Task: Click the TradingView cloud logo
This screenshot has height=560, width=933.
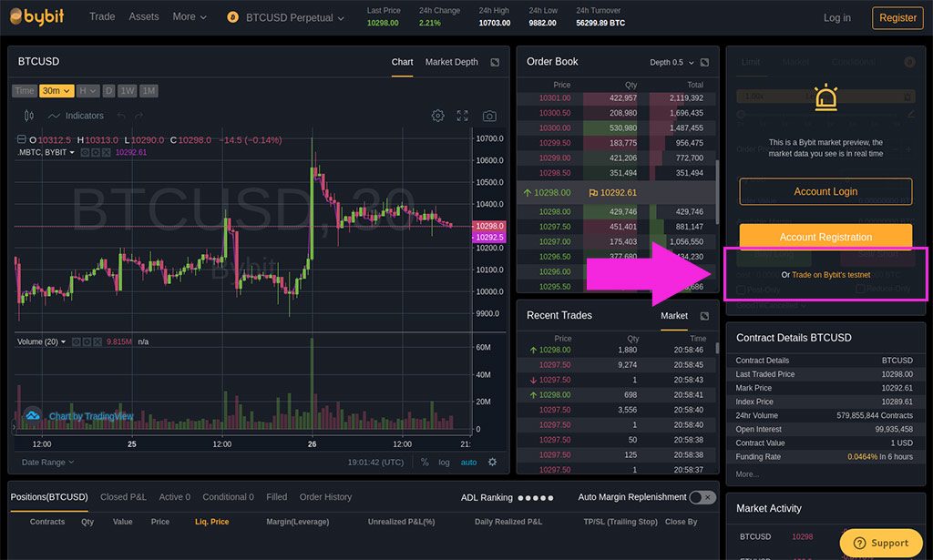Action: tap(32, 415)
